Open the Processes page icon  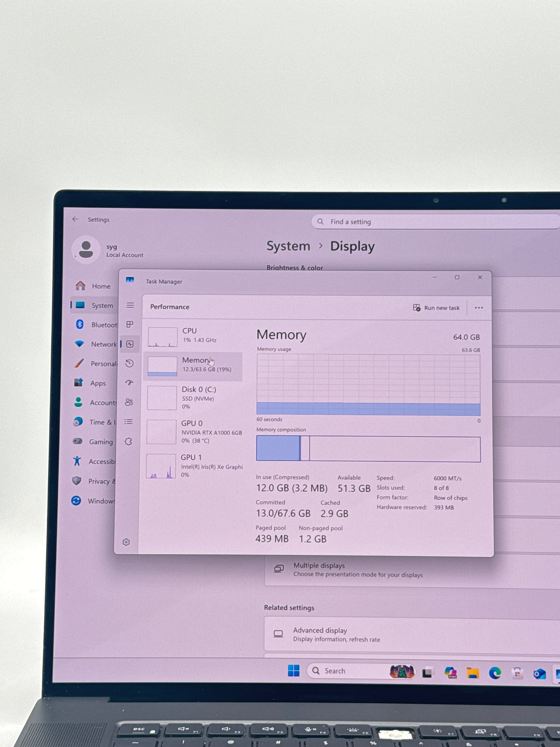(129, 324)
